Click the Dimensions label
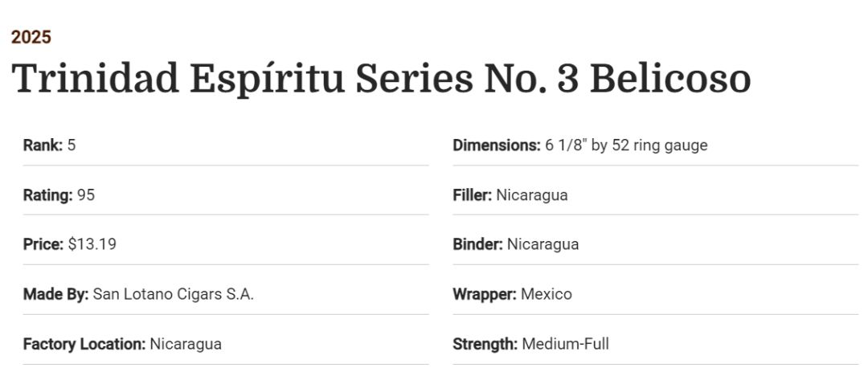The width and height of the screenshot is (868, 380). click(x=496, y=145)
